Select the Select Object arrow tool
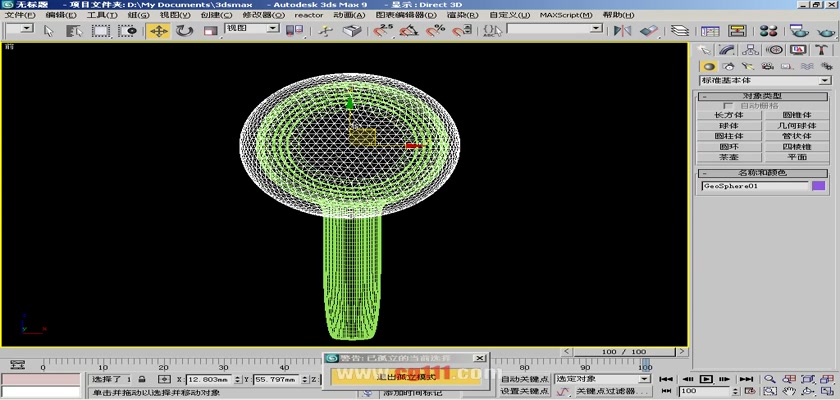The image size is (840, 400). pyautogui.click(x=49, y=31)
